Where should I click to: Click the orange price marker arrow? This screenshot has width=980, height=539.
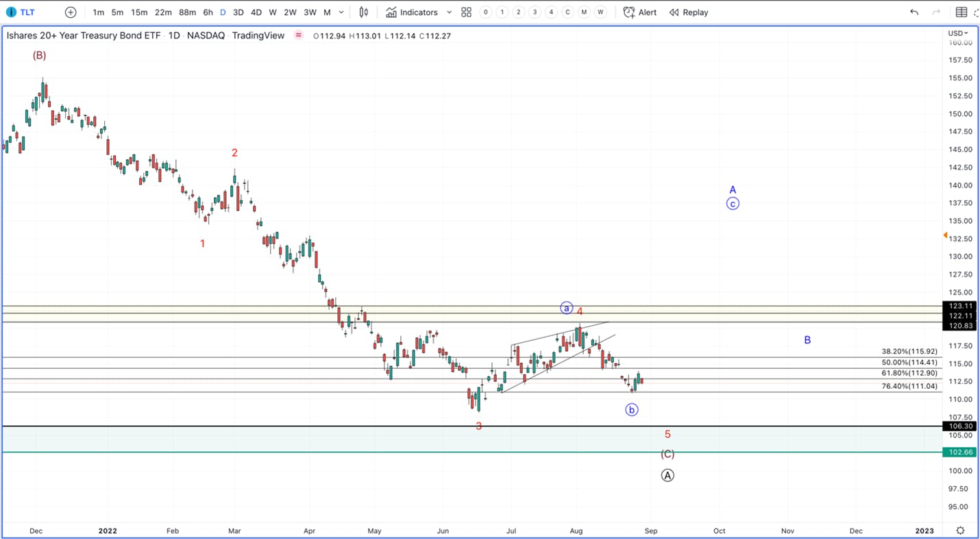[x=945, y=236]
